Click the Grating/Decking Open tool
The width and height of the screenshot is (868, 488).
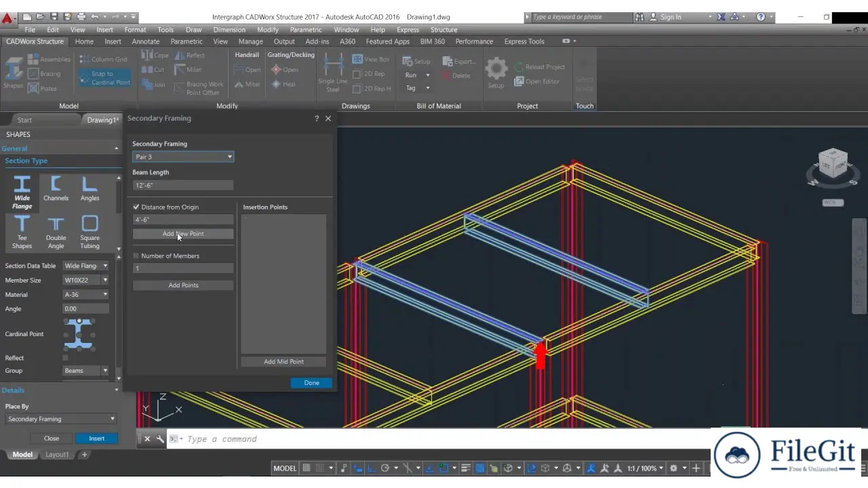click(285, 69)
